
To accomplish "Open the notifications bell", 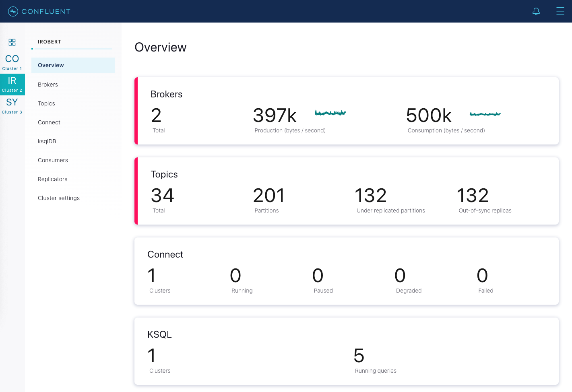I will click(x=536, y=11).
